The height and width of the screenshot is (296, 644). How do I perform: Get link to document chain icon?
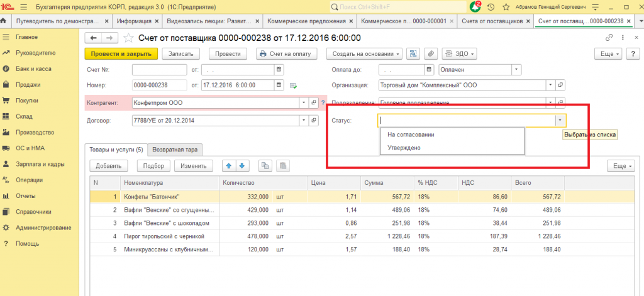click(x=609, y=38)
